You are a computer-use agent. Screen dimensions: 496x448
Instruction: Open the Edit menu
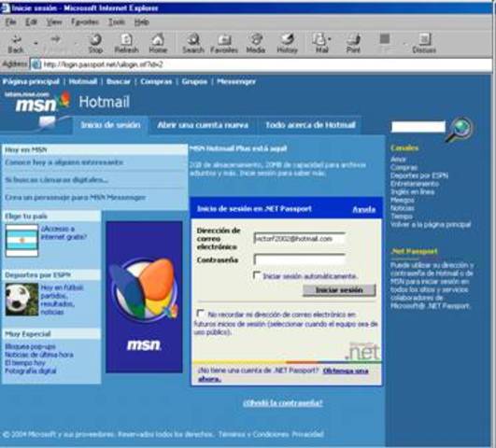click(x=31, y=22)
